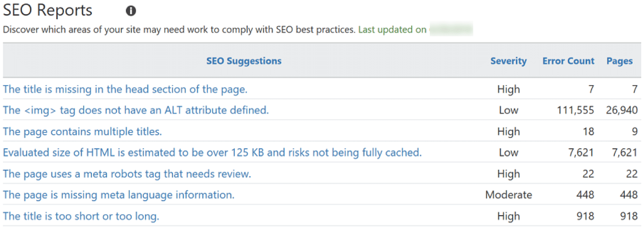Open the img tag ALT attribute suggestion
Screen dimensions: 644x228
coord(136,110)
